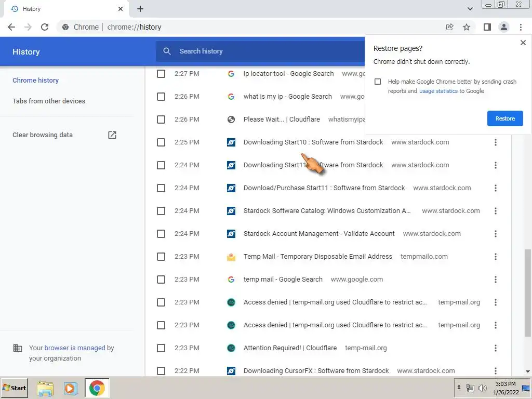
Task: Click the Chrome taskbar icon
Action: pos(97,388)
